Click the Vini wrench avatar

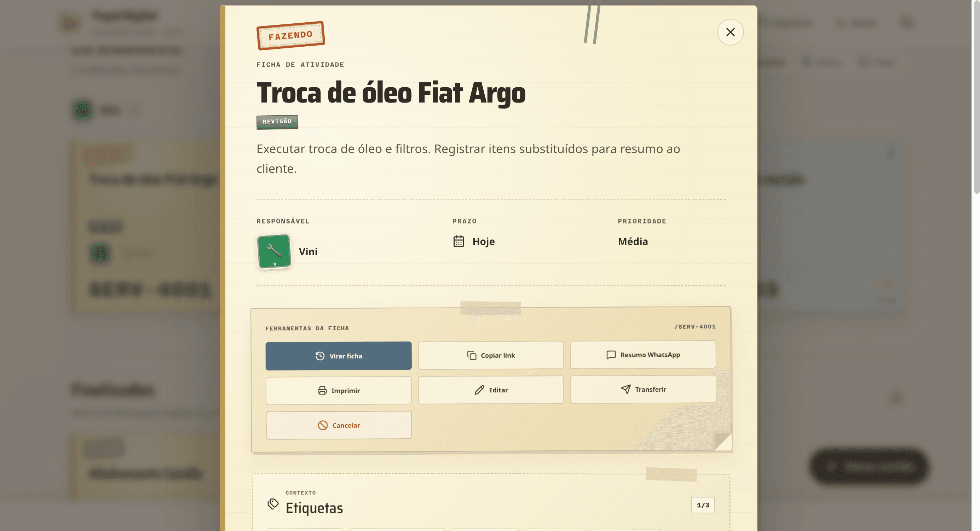point(274,252)
